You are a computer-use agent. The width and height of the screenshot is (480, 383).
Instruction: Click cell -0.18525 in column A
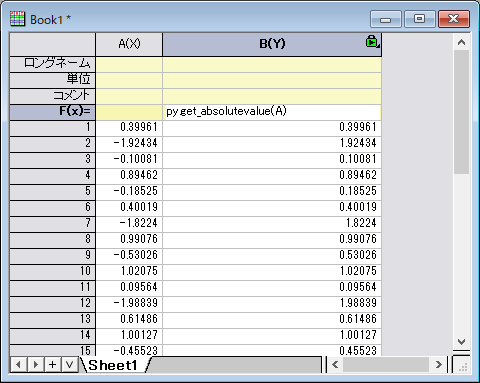point(129,192)
